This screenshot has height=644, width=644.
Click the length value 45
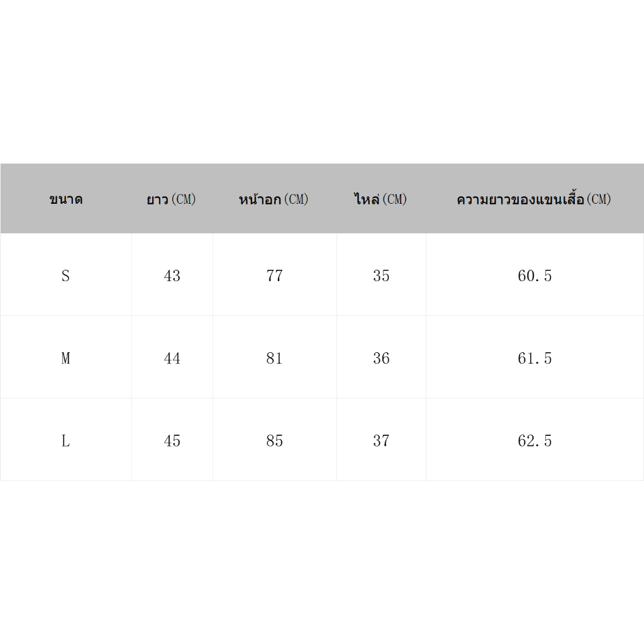point(172,441)
